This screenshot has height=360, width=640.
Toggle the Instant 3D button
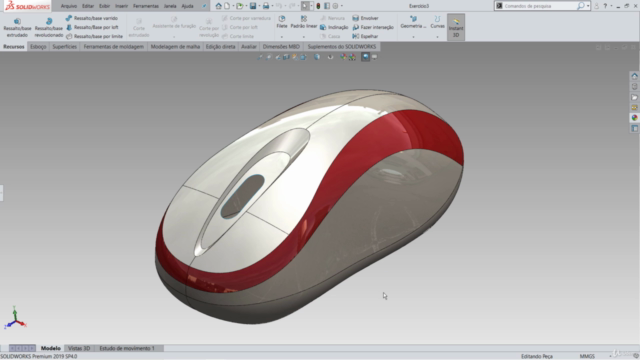tap(456, 27)
